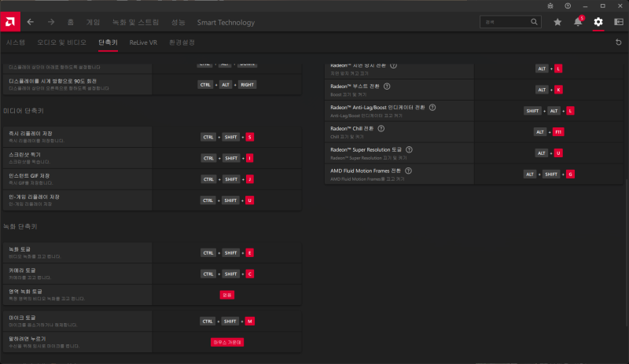Edit 마이크 토글 hotkey CTRL+SHIFT+M

[x=227, y=322]
